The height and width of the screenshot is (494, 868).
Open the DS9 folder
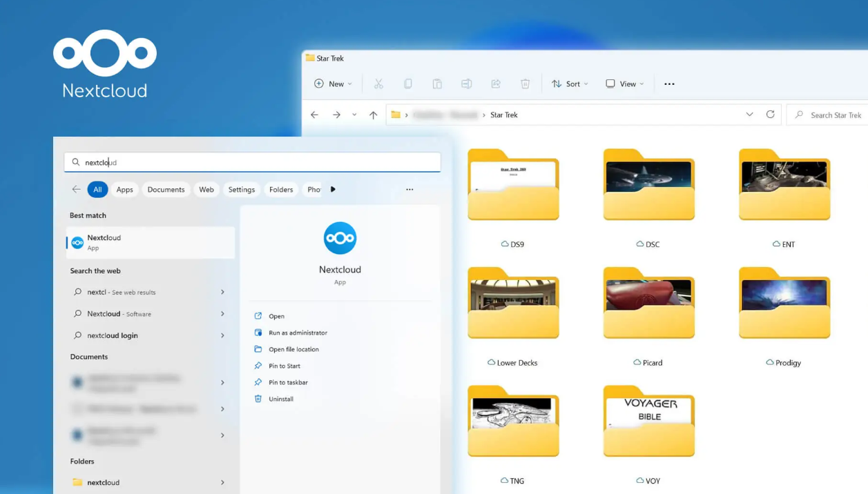tap(513, 198)
